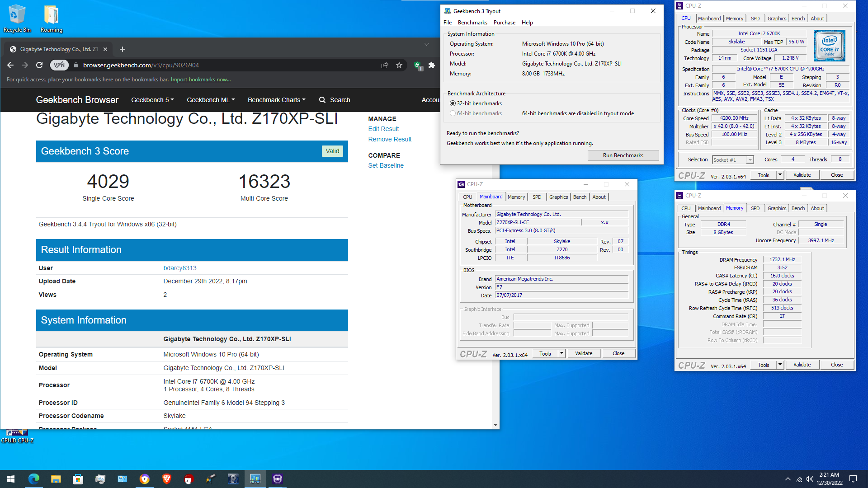Switch to CPU tab in Mainboard CPU-Z window

pos(467,197)
